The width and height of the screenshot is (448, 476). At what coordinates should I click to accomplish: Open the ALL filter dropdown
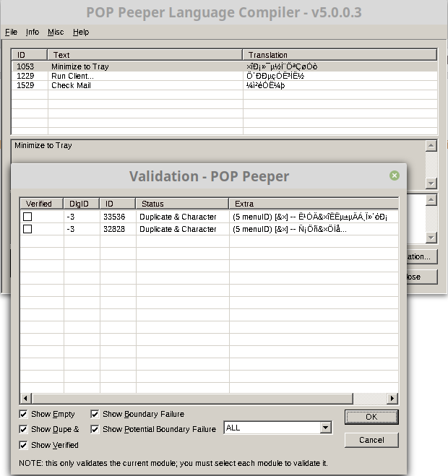point(325,428)
